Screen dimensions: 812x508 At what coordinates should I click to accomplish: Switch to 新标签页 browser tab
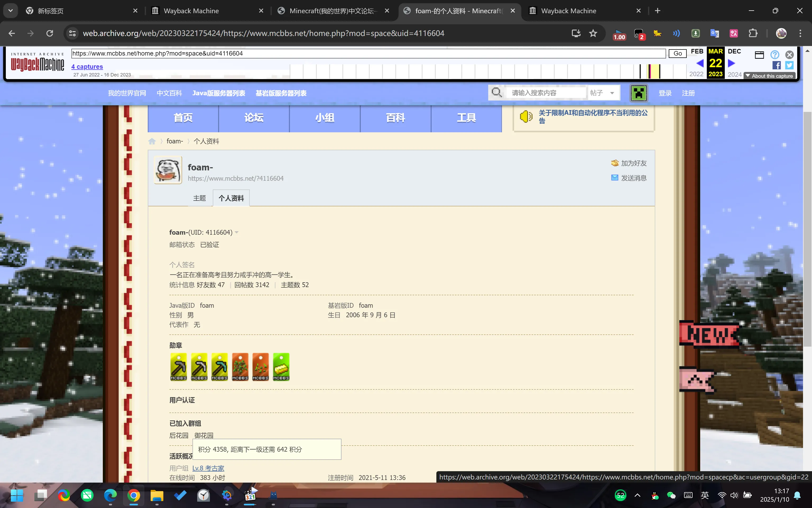tap(81, 11)
